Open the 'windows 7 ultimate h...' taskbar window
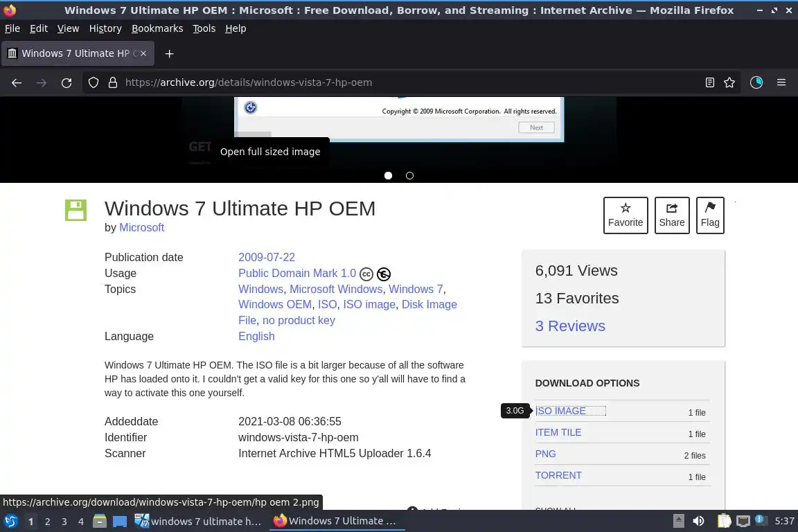 pyautogui.click(x=199, y=522)
